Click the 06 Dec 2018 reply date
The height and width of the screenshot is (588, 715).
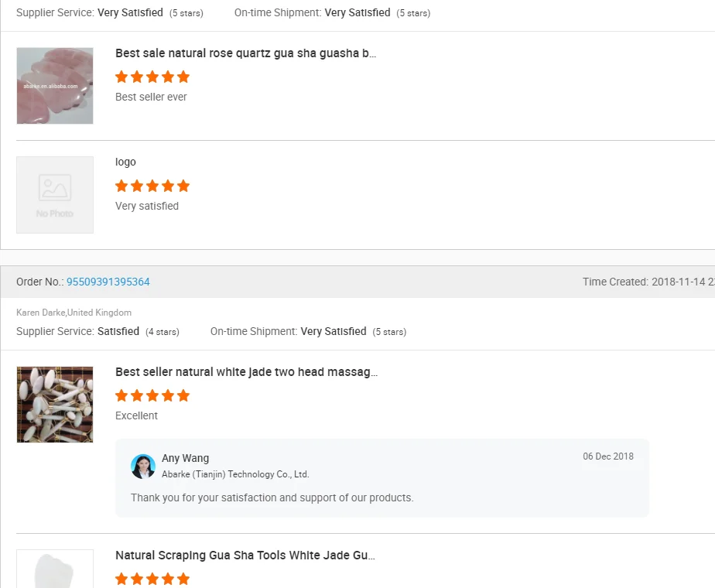(608, 456)
